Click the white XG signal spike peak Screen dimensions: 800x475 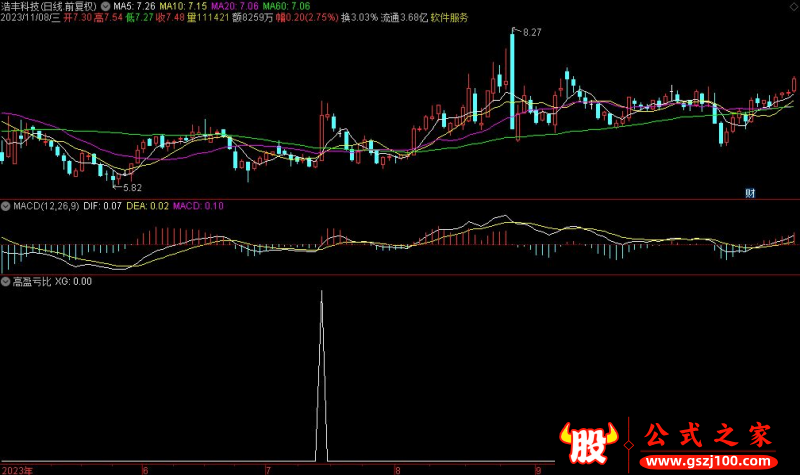(321, 292)
